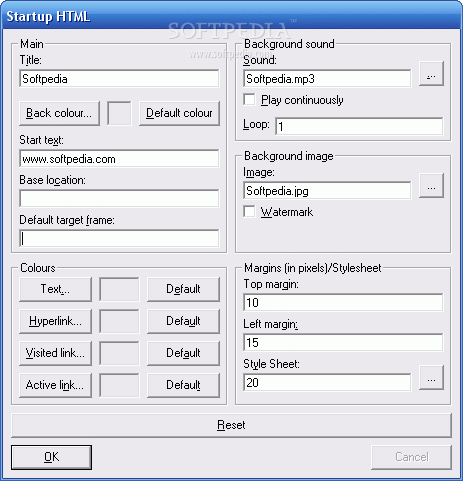Confirm the dialog with OK
This screenshot has height=481, width=463.
[x=51, y=457]
